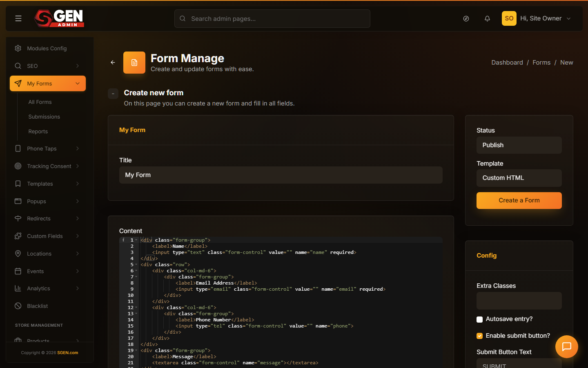Click the Templates bookmark icon
Viewport: 588px width, 368px height.
click(x=18, y=184)
